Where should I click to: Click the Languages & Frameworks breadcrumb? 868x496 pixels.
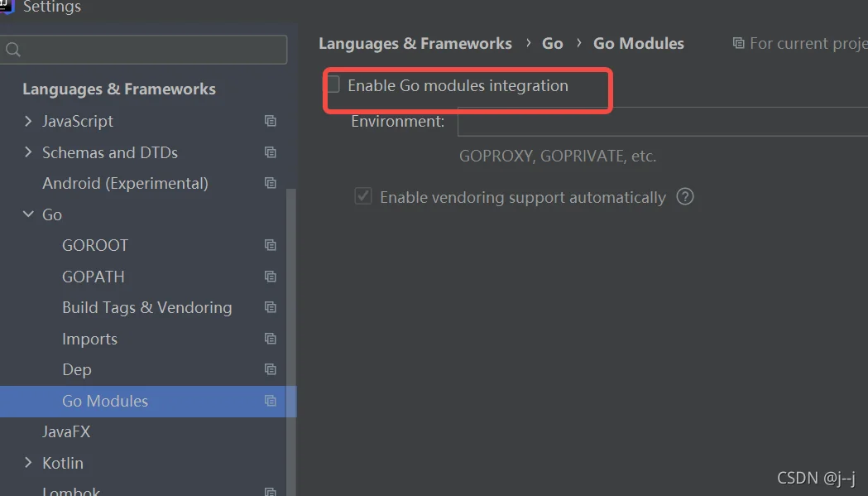(x=415, y=43)
